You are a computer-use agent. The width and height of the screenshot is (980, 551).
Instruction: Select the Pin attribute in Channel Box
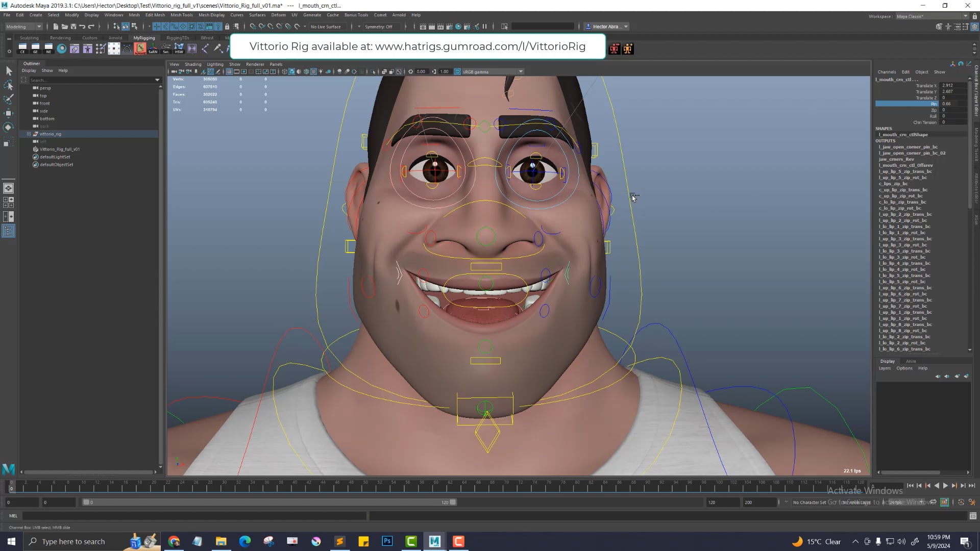(908, 104)
